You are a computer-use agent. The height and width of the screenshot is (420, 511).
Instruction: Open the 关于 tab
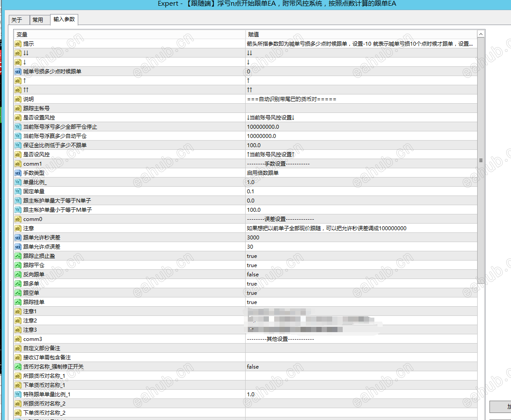(18, 19)
